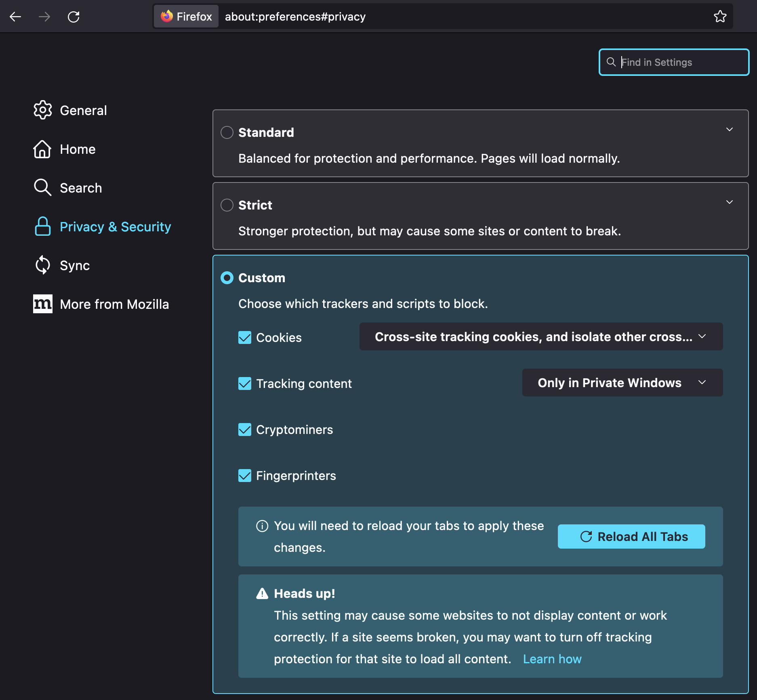
Task: Click the Standard heading text
Action: click(266, 132)
